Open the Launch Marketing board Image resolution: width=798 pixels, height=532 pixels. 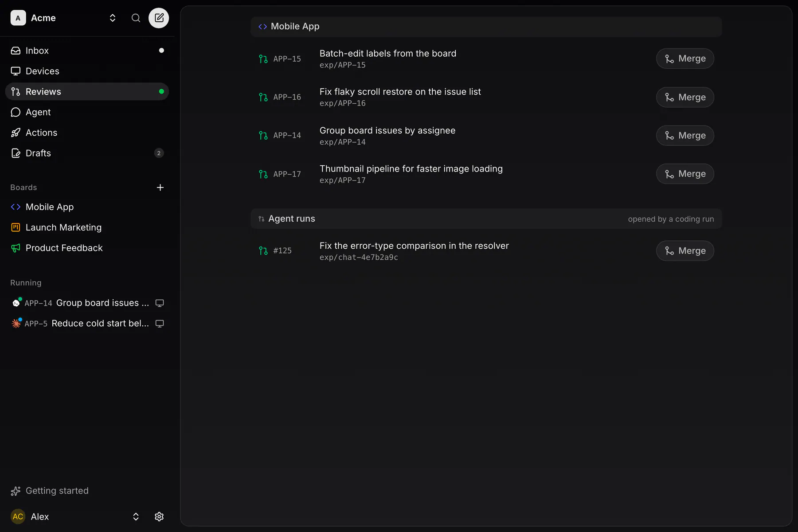point(87,227)
